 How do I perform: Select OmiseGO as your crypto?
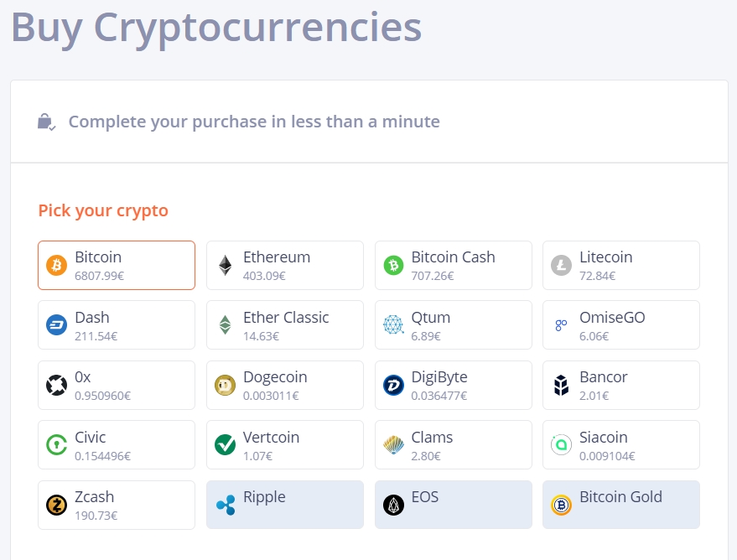(621, 325)
